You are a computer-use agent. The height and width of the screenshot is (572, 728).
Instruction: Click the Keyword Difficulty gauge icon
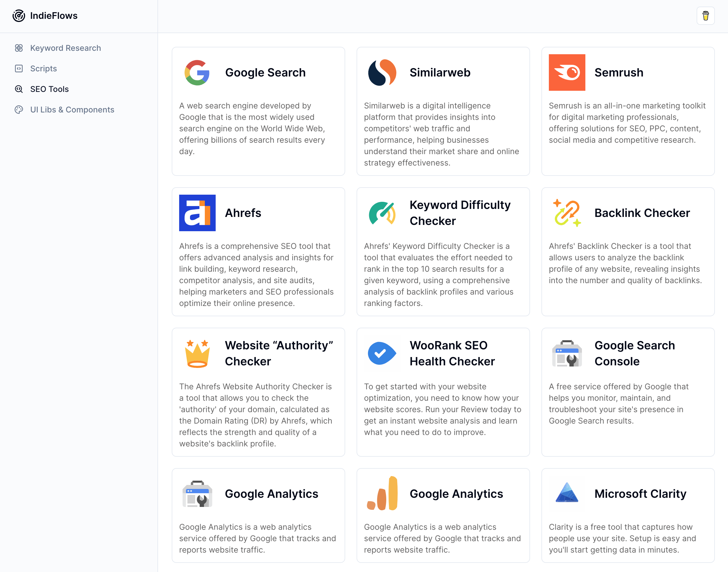click(x=382, y=213)
